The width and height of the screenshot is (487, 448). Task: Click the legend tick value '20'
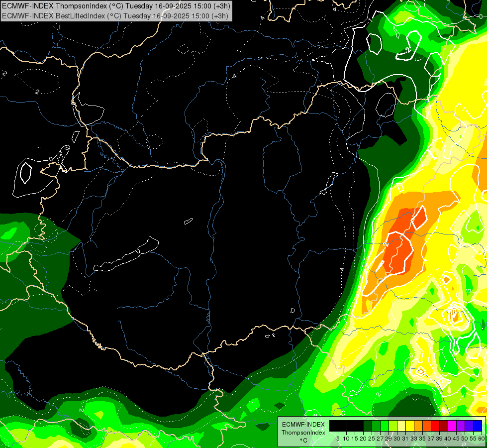(x=364, y=439)
